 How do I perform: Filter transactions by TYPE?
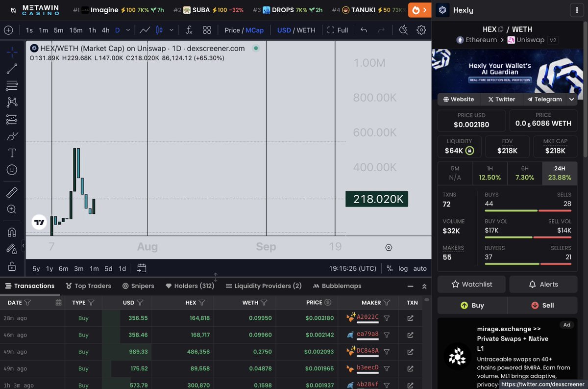(91, 303)
